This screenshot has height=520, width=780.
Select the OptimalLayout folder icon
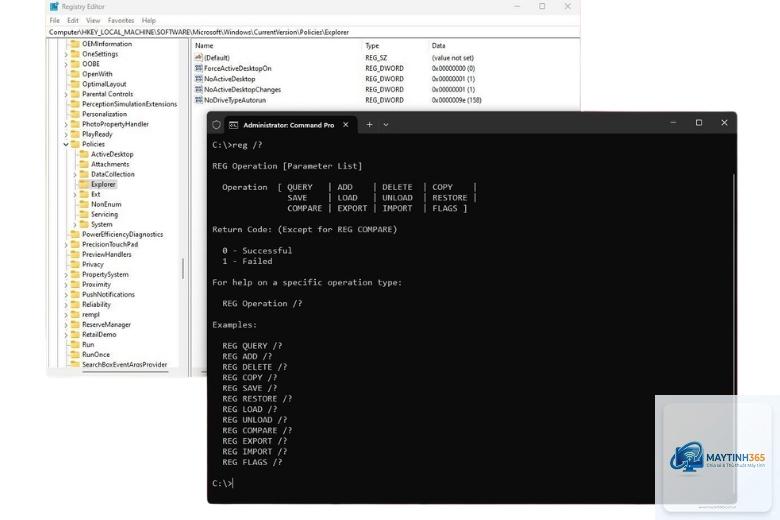coord(75,84)
